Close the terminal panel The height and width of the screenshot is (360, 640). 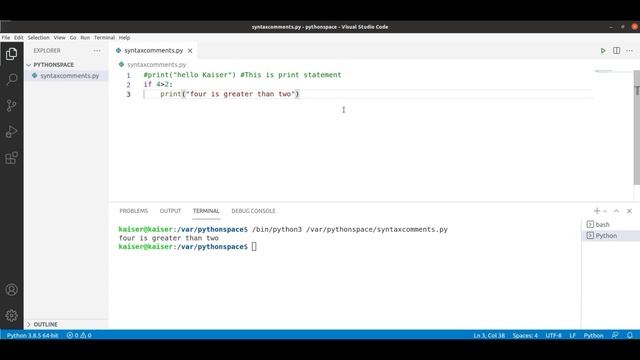pyautogui.click(x=629, y=211)
